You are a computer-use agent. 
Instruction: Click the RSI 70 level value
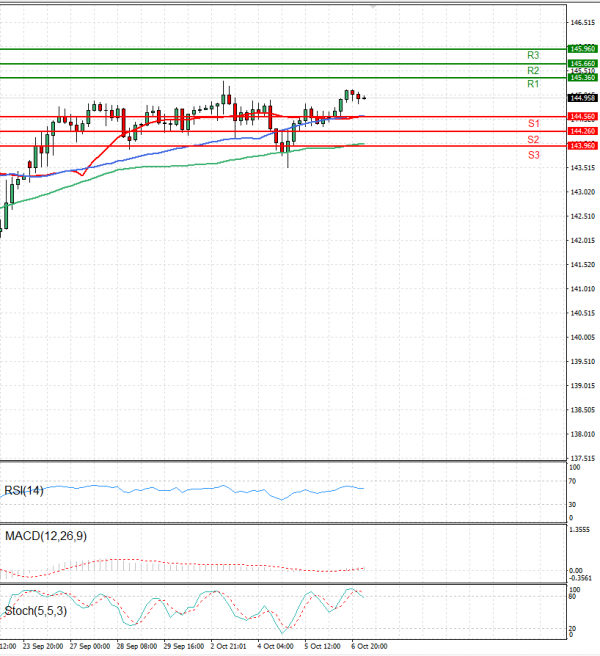573,481
